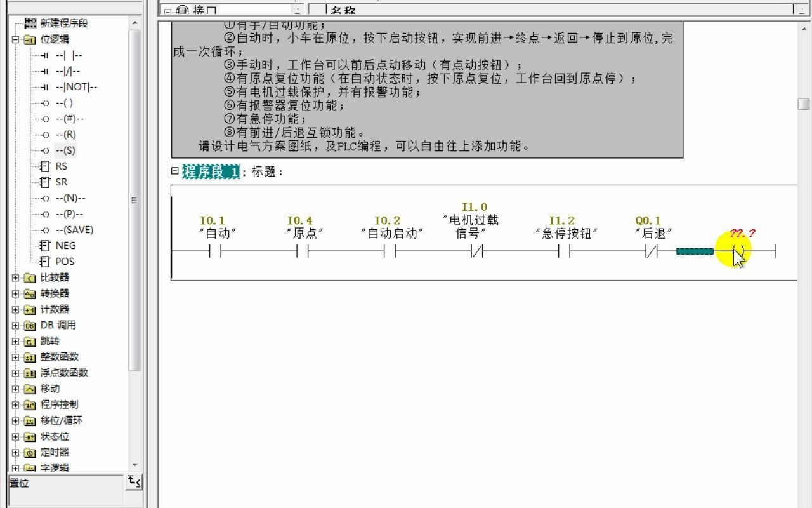Expand the 状态位 status bits folder
812x508 pixels.
15,436
